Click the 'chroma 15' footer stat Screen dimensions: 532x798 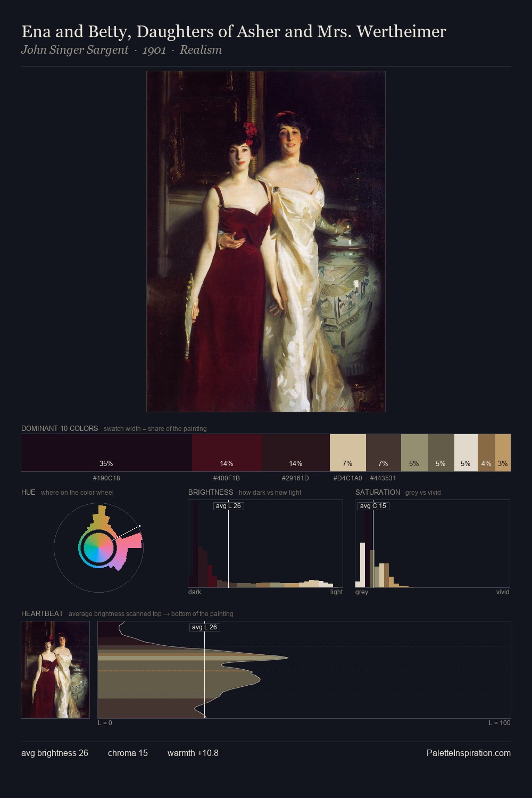coord(128,753)
